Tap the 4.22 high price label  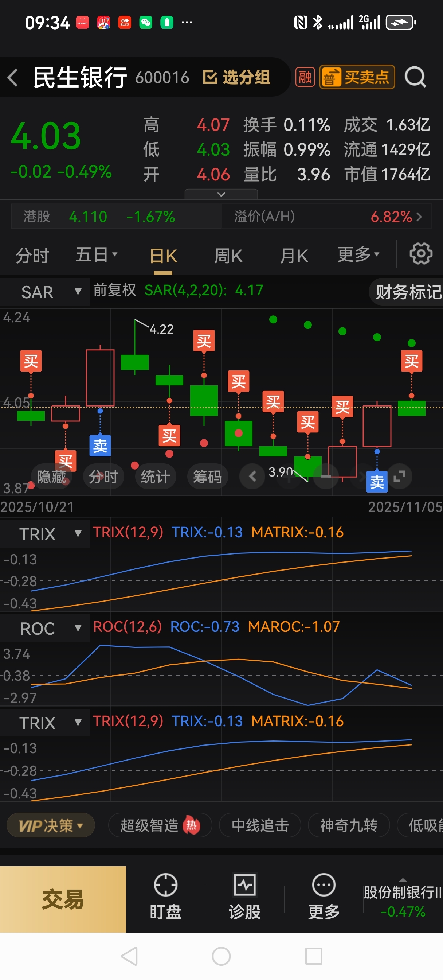coord(161,329)
